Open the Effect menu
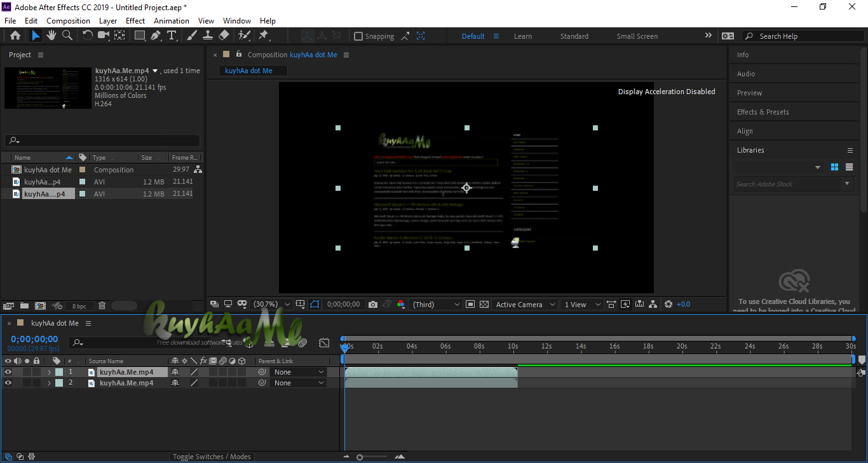The image size is (868, 463). click(135, 20)
